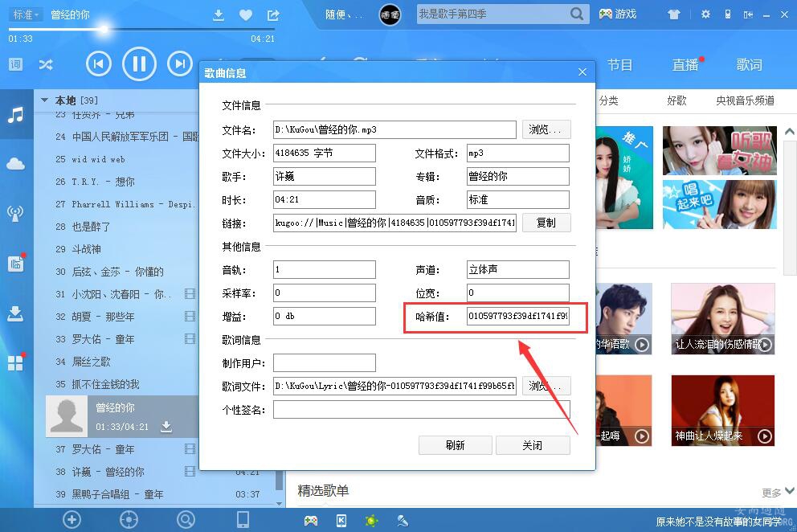Open the radio broadcast sidebar icon
The height and width of the screenshot is (532, 797).
click(15, 214)
